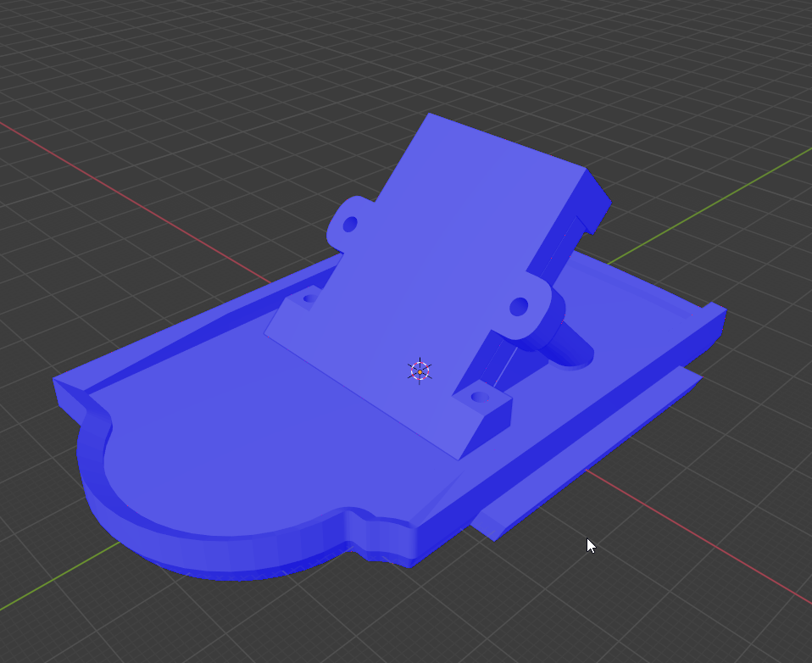
Task: Click the 3D cursor crosshair on the model
Action: [x=420, y=371]
